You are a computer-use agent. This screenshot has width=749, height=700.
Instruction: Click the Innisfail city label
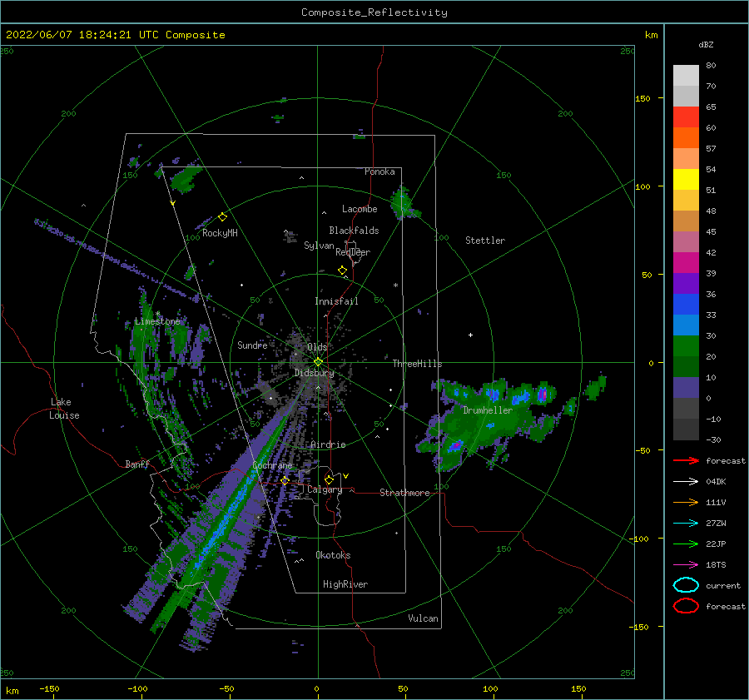coord(336,301)
